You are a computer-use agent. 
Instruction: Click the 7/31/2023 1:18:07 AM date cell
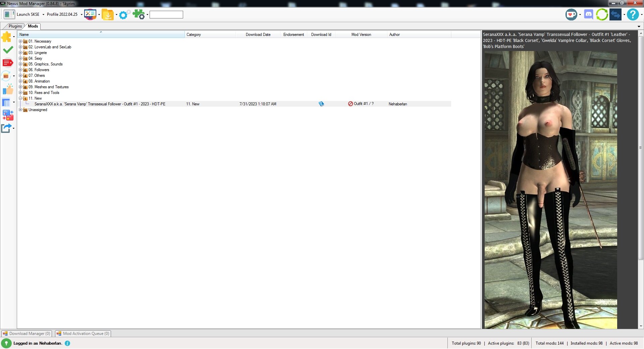258,104
